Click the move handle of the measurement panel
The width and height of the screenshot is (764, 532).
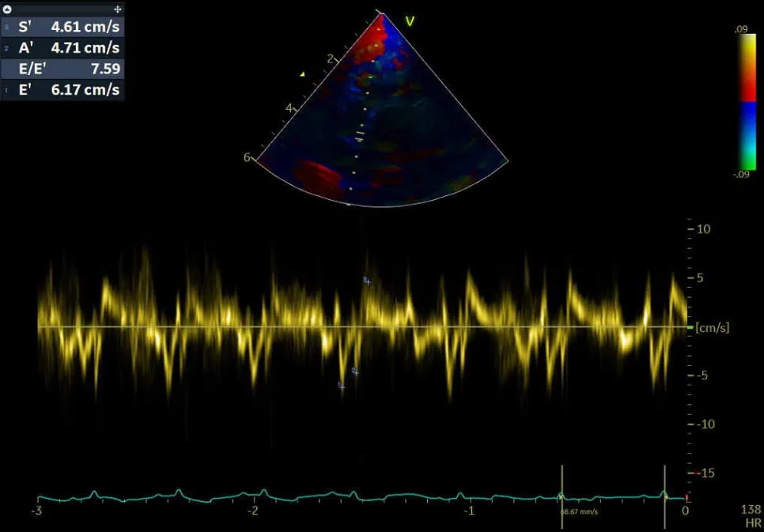117,9
